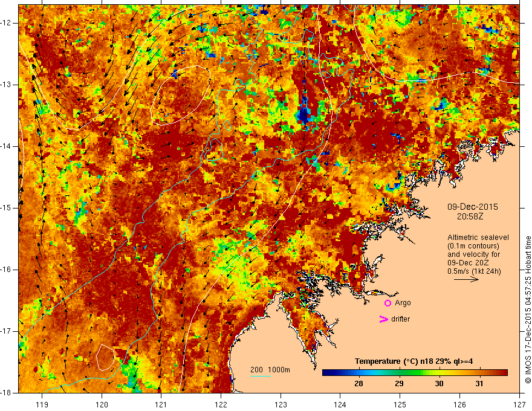Click the magenta drifter arrow legend symbol
The height and width of the screenshot is (411, 532).
pyautogui.click(x=383, y=319)
